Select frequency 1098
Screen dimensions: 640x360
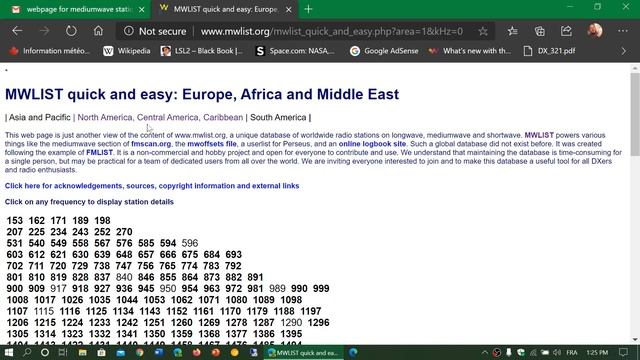pos(291,300)
